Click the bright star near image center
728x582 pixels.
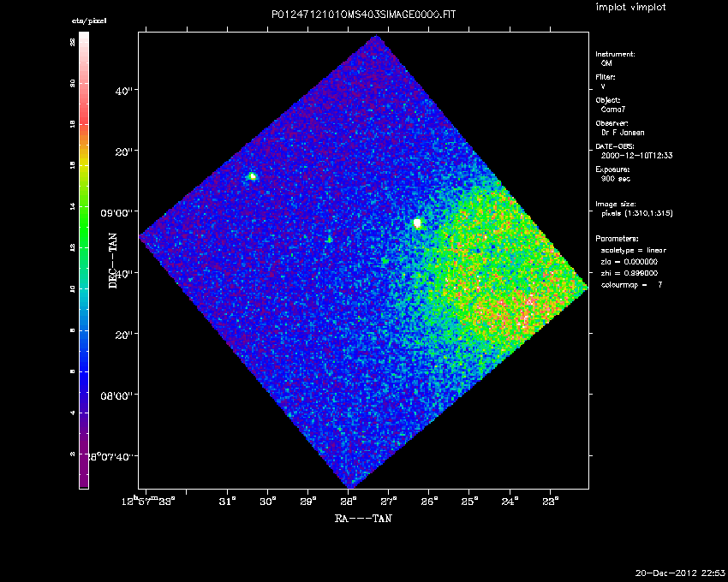417,223
